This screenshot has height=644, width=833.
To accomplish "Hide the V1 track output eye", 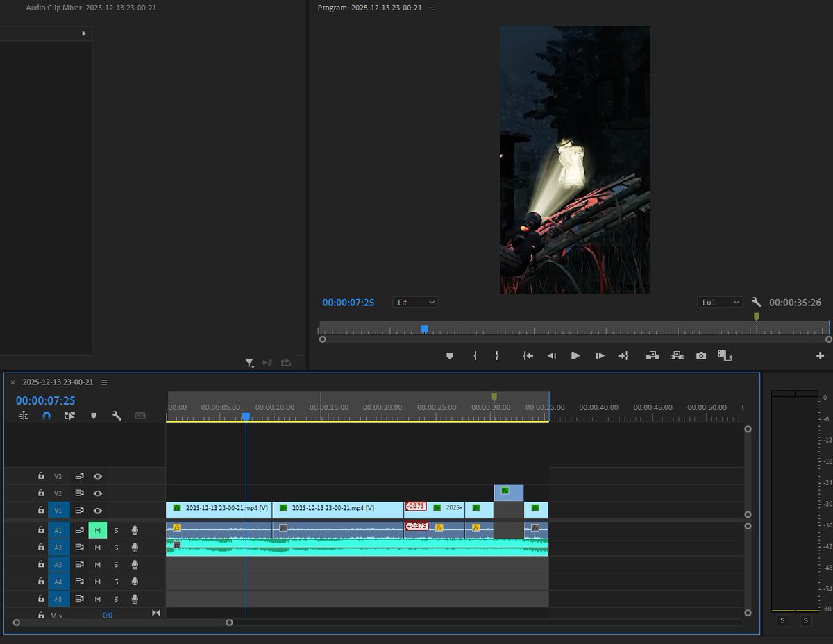I will (x=98, y=510).
